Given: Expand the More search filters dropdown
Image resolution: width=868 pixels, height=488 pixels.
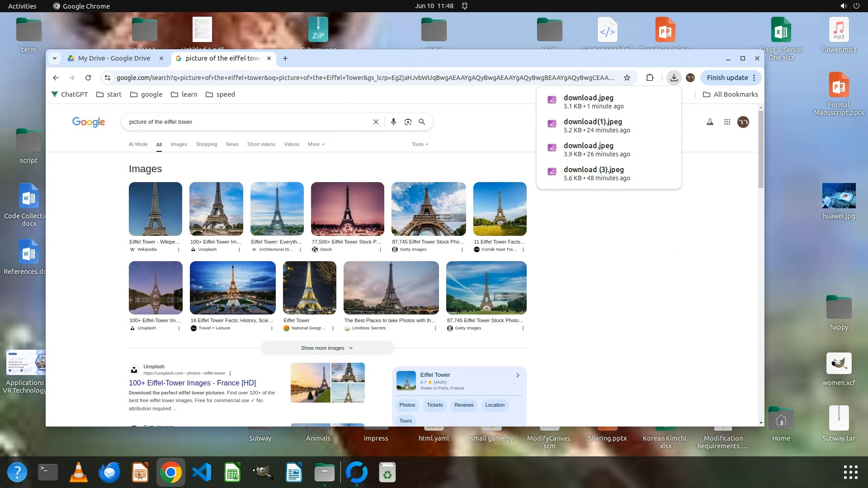Looking at the screenshot, I should tap(316, 144).
